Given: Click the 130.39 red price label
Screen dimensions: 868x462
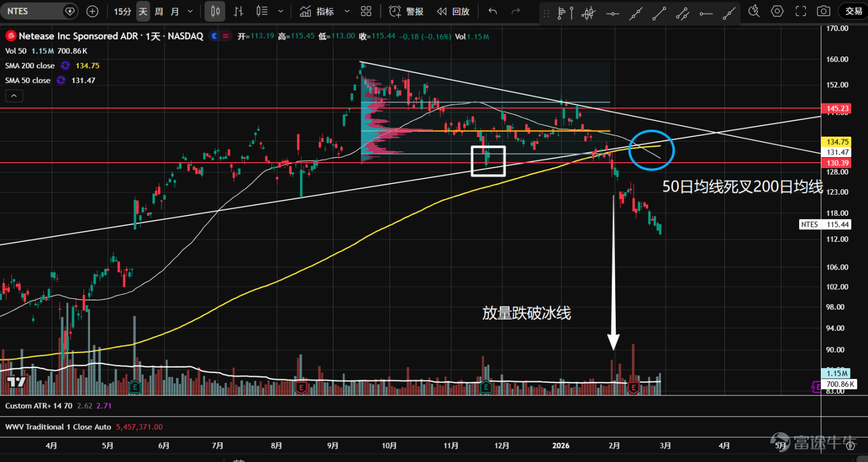Looking at the screenshot, I should pos(837,163).
